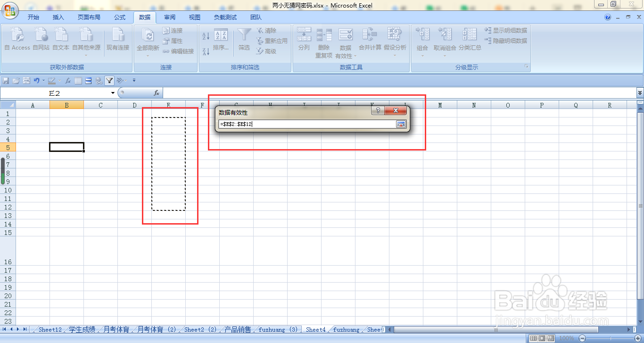Click the Select All corner of the grid
644x343 pixels.
pyautogui.click(x=8, y=105)
